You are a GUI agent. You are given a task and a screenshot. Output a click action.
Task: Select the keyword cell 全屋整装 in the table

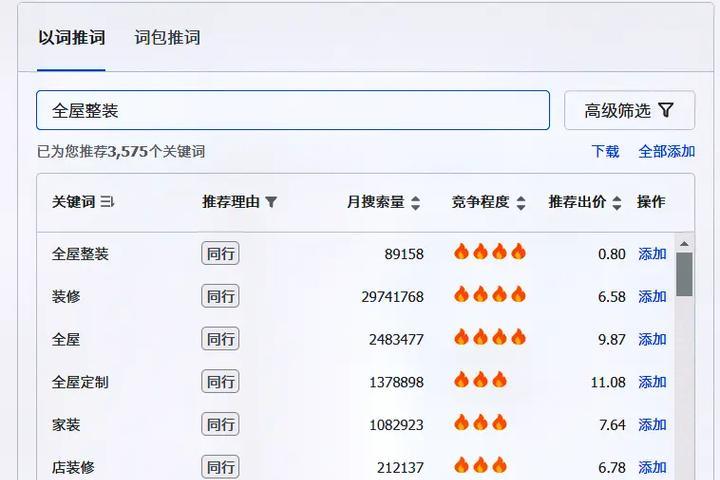point(80,254)
